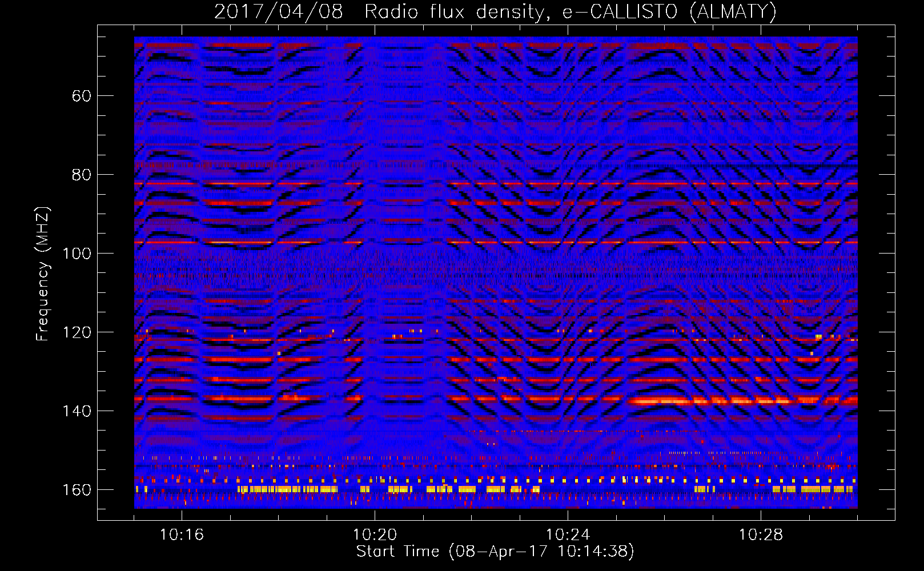Click the 'Frequency (MHZ)' axis label
Screen dimensions: 924x571
[x=43, y=274]
